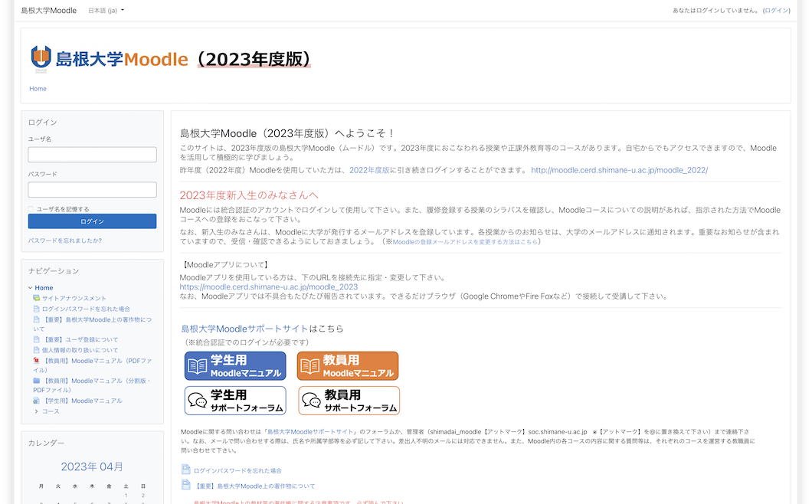Click the Shimane University shield logo
This screenshot has height=504, width=812.
pyautogui.click(x=41, y=58)
